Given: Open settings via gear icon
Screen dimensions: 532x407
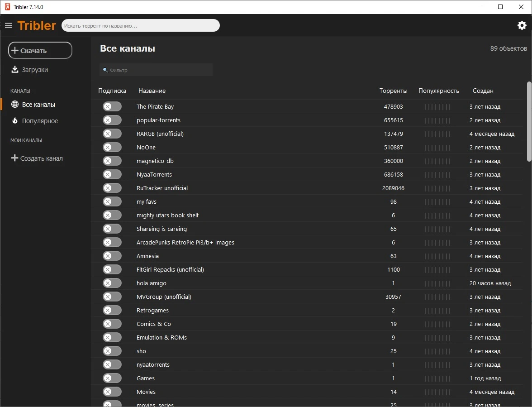Looking at the screenshot, I should point(522,25).
